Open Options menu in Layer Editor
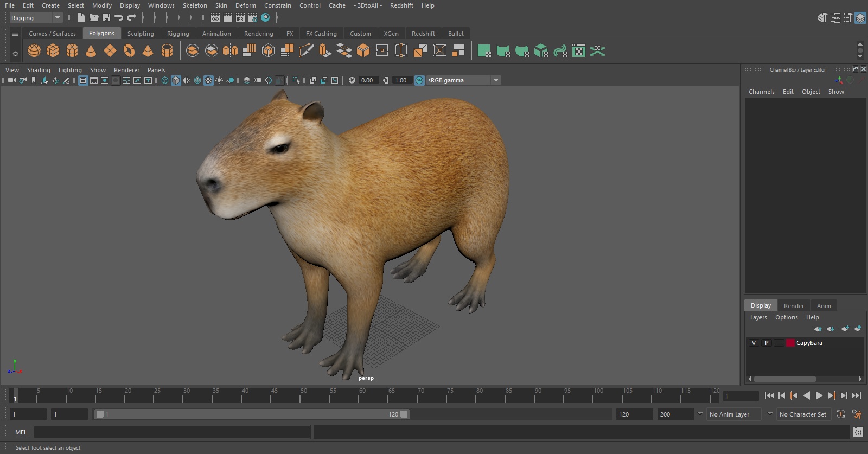The width and height of the screenshot is (868, 454). 786,317
